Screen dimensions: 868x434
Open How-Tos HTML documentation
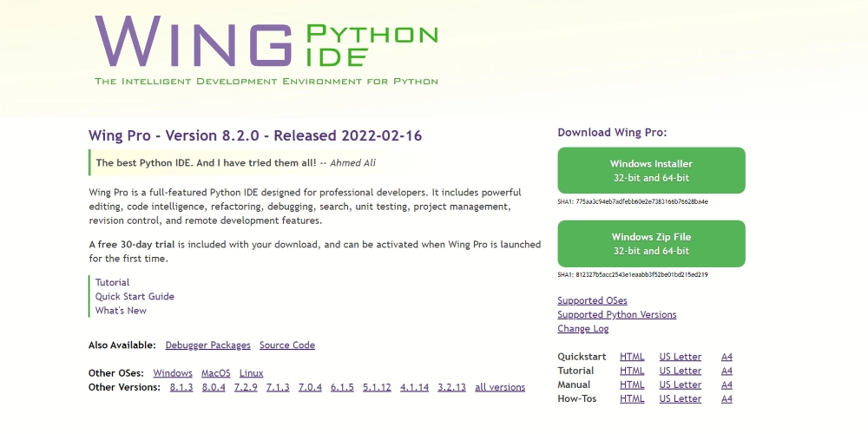[x=632, y=399]
